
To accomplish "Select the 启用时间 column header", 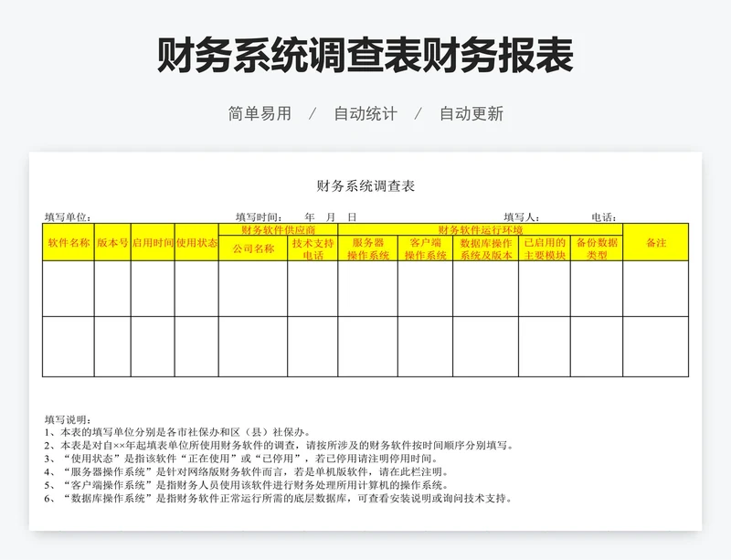I will pos(153,242).
